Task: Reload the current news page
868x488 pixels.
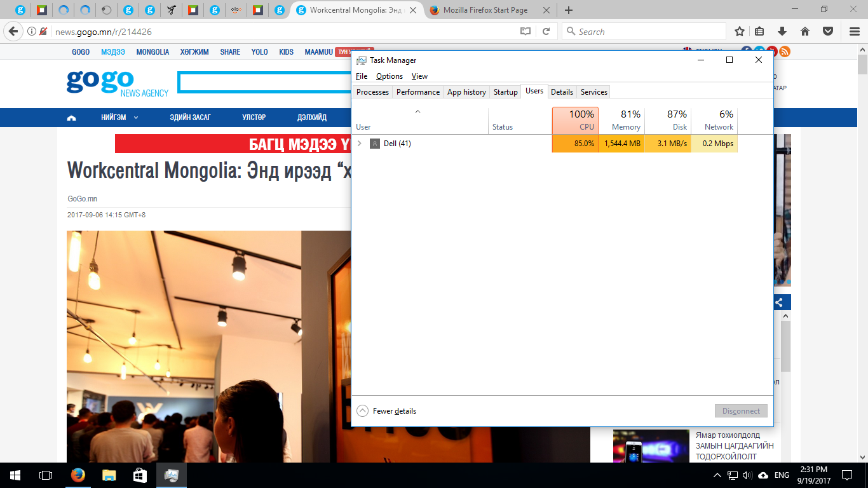Action: [548, 31]
